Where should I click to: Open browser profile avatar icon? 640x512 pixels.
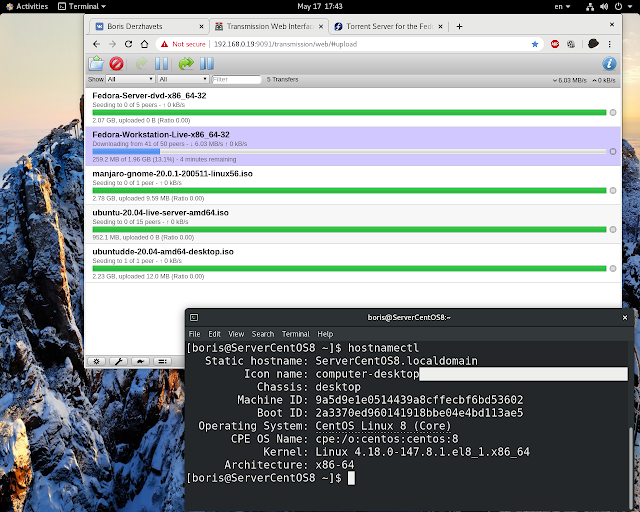(593, 44)
